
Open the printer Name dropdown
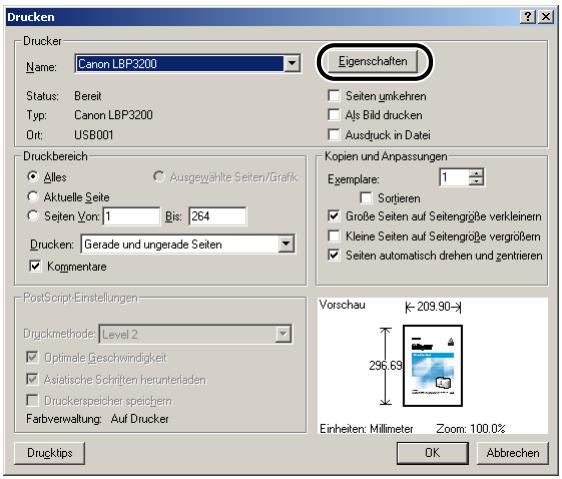point(292,63)
